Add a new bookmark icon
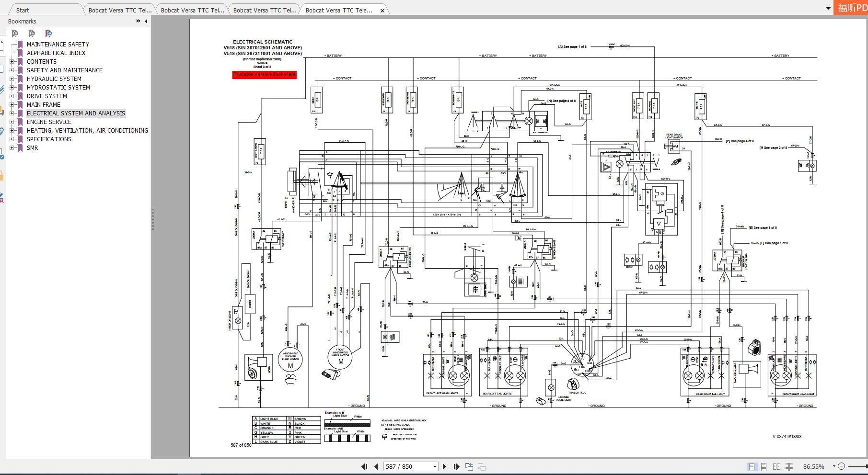Image resolution: width=868 pixels, height=475 pixels. (31, 34)
